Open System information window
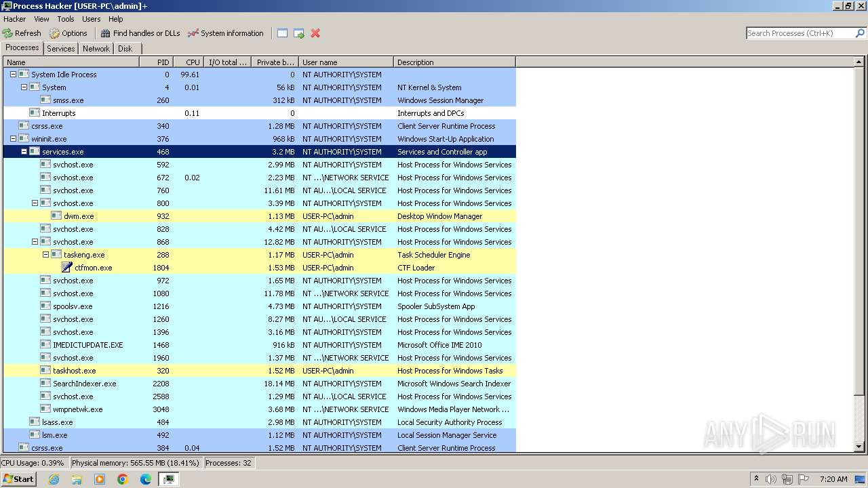 click(x=226, y=33)
